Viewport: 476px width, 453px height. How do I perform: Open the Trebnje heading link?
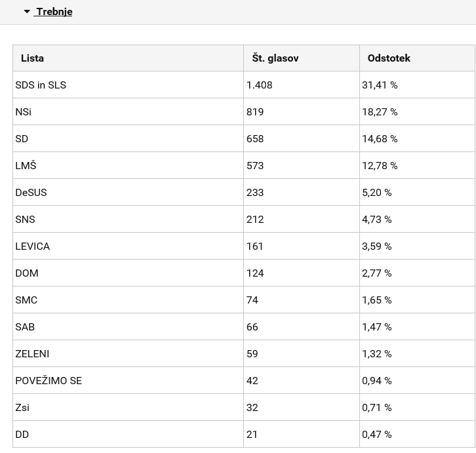point(53,12)
